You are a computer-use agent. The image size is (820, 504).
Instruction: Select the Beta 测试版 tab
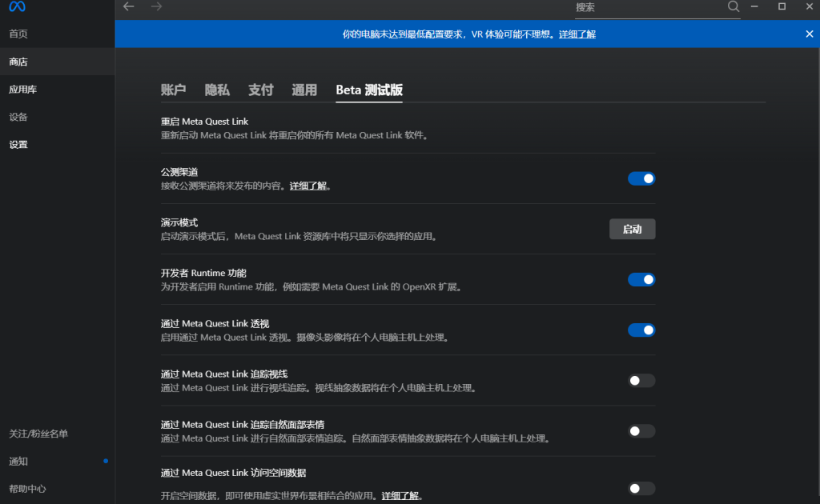point(369,90)
